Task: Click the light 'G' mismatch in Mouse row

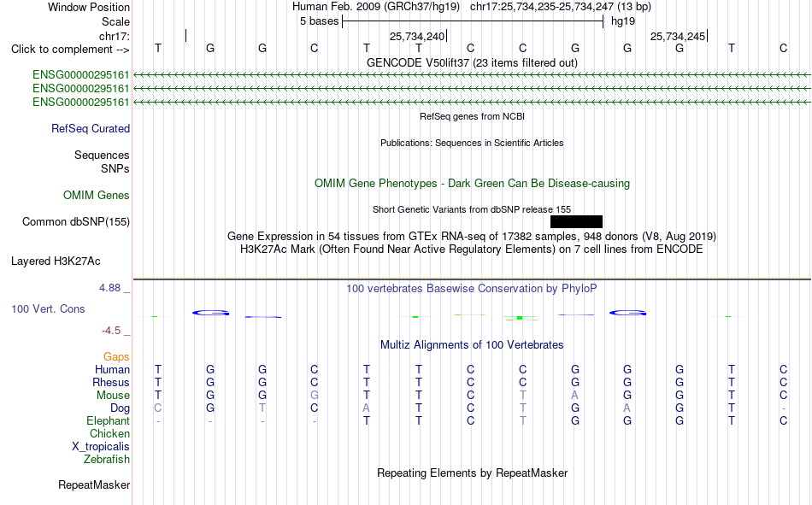Action: coord(314,395)
